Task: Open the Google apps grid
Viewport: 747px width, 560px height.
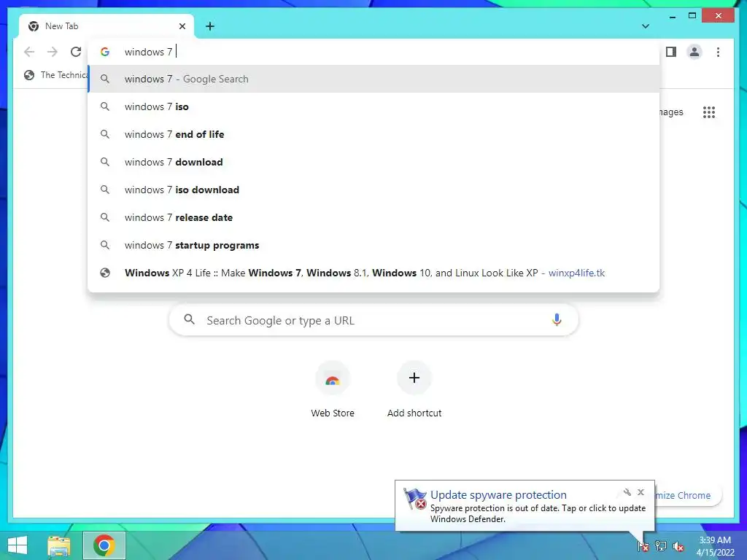Action: point(709,112)
